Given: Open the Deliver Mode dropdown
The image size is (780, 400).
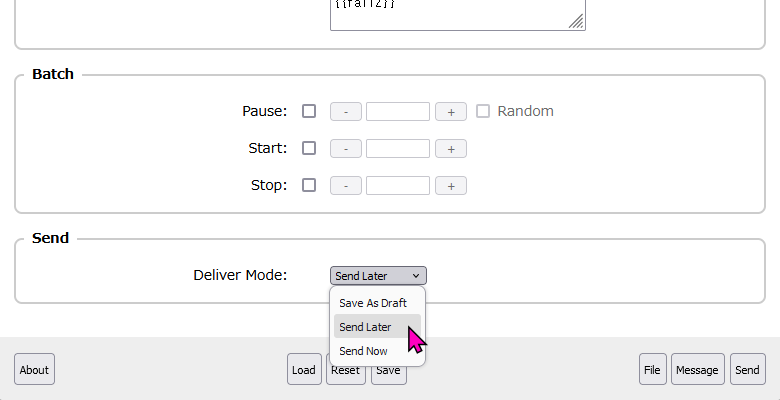Looking at the screenshot, I should pos(378,275).
